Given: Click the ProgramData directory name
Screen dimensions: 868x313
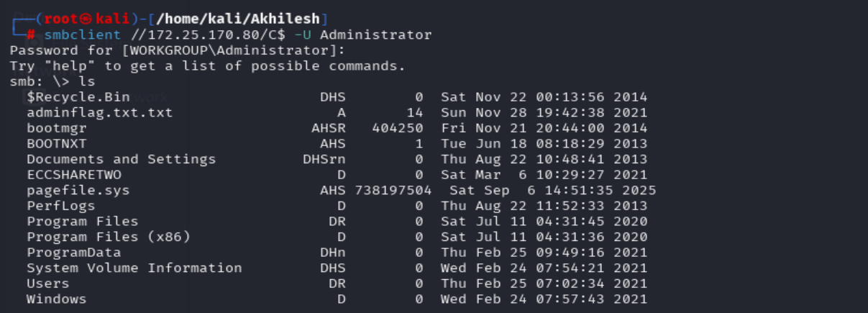Looking at the screenshot, I should (74, 253).
